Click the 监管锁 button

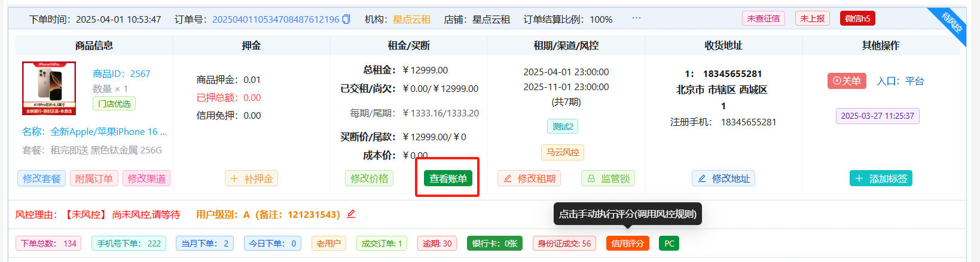(608, 178)
